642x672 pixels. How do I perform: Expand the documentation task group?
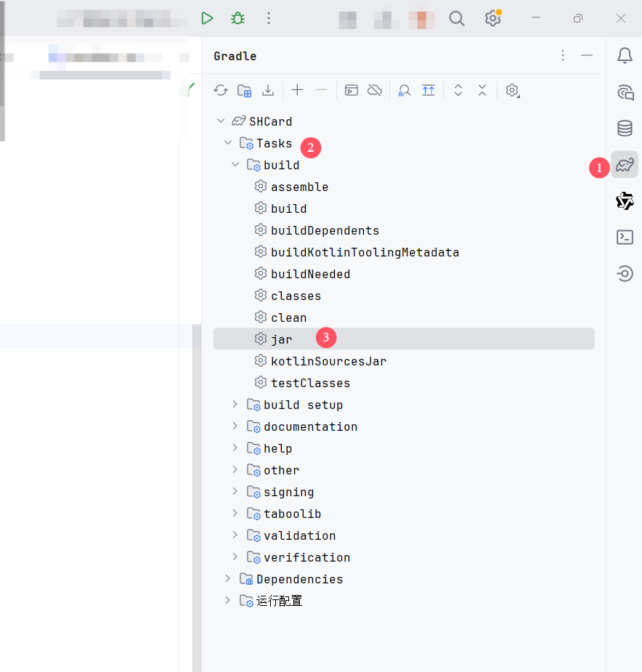pos(234,426)
